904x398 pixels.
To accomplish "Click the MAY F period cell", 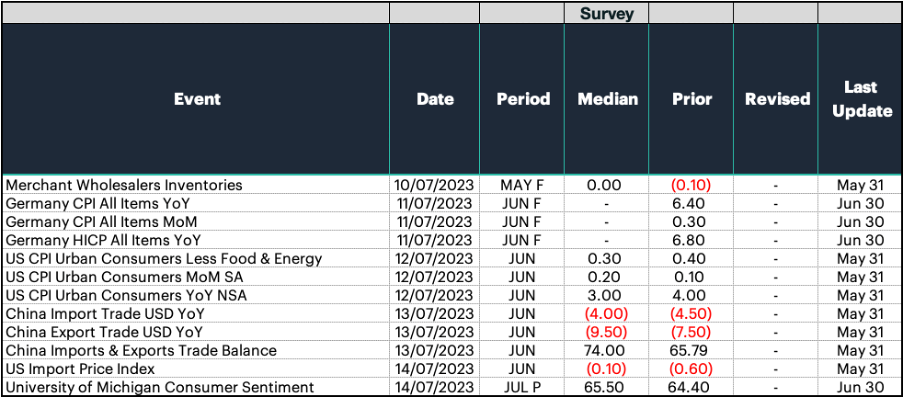I will [522, 185].
